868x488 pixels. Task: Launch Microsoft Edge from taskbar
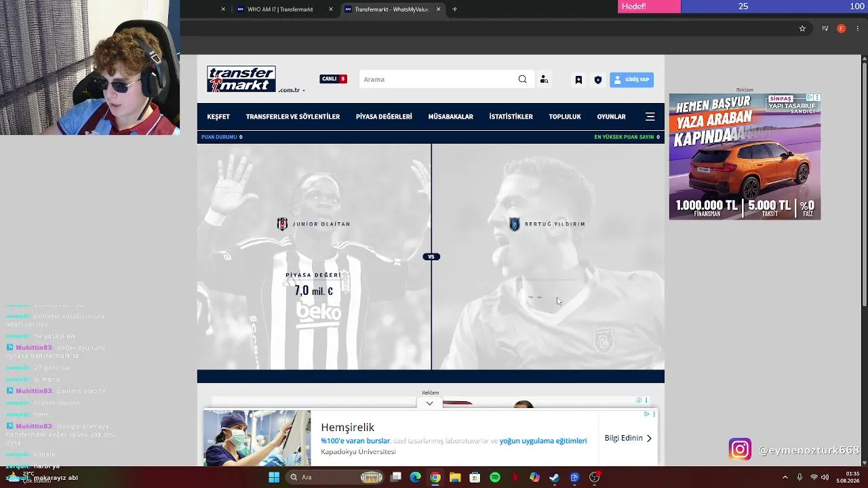[415, 477]
